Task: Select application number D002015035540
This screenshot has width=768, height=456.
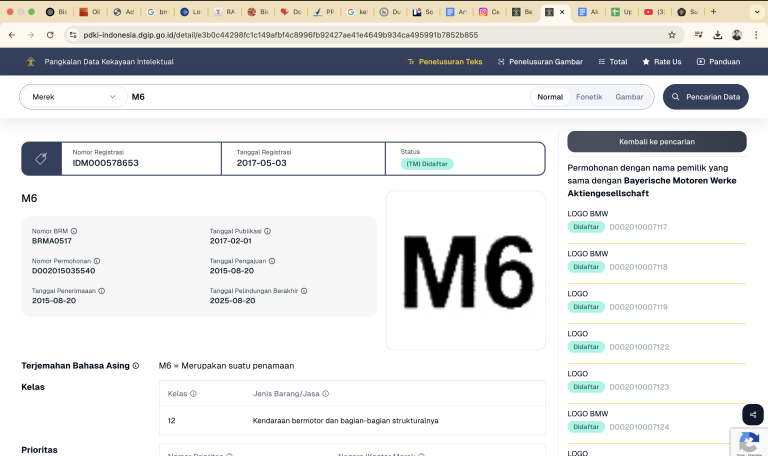Action: [64, 271]
